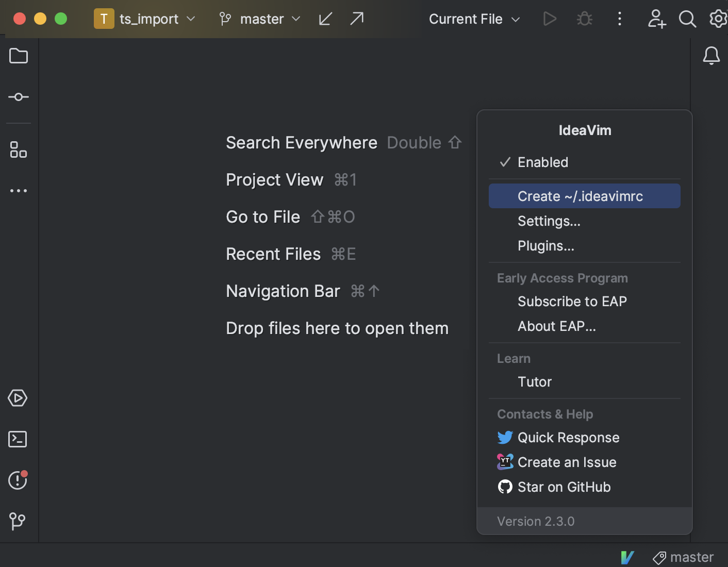
Task: Open the notifications bell
Action: click(x=711, y=56)
